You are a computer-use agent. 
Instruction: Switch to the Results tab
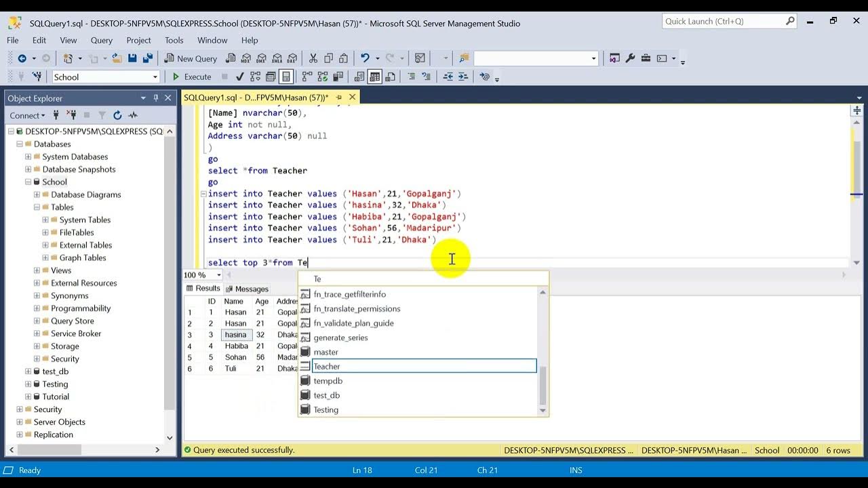[x=203, y=288]
